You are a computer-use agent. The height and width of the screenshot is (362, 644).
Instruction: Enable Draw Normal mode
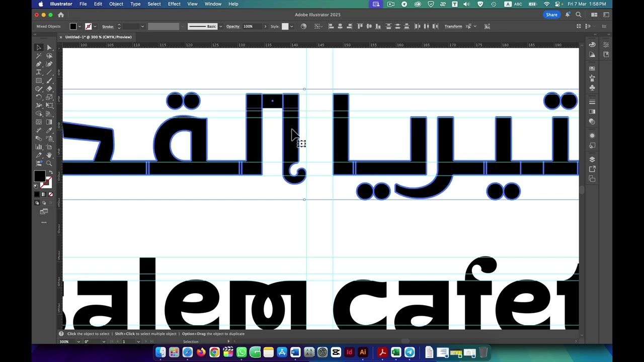[37, 203]
